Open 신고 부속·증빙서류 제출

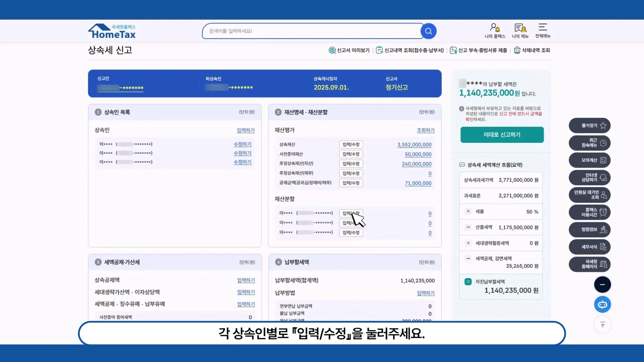point(479,50)
